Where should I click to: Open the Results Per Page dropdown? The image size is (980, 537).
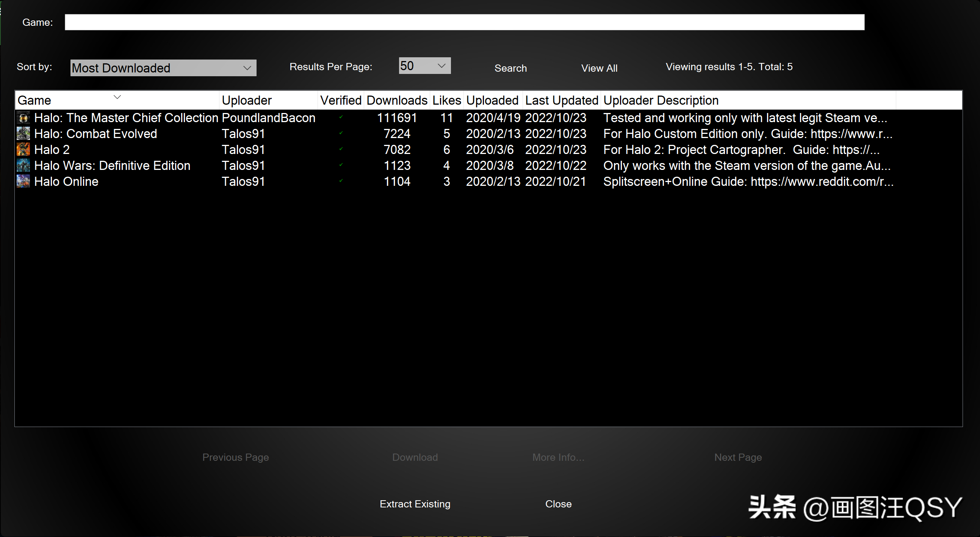pos(424,66)
